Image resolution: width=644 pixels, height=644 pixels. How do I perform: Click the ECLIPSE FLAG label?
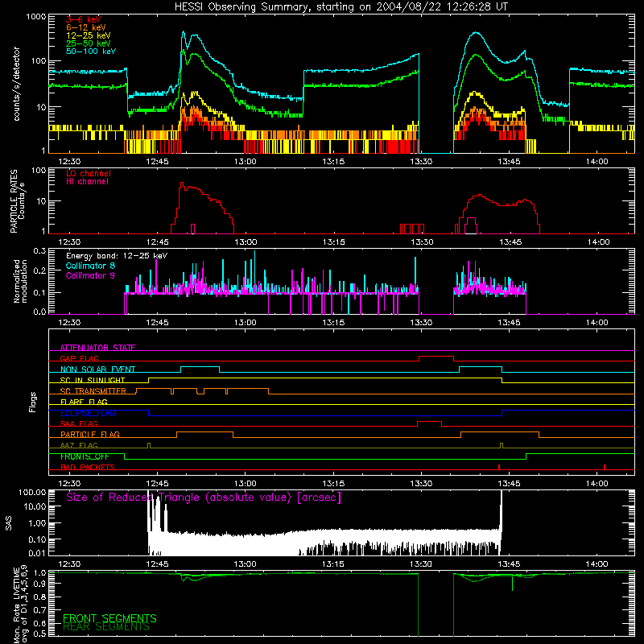[x=88, y=413]
